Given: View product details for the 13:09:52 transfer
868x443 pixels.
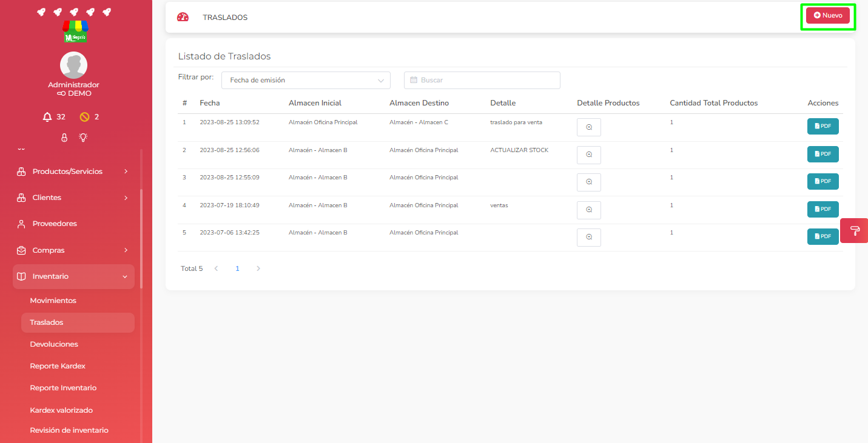Looking at the screenshot, I should [588, 127].
